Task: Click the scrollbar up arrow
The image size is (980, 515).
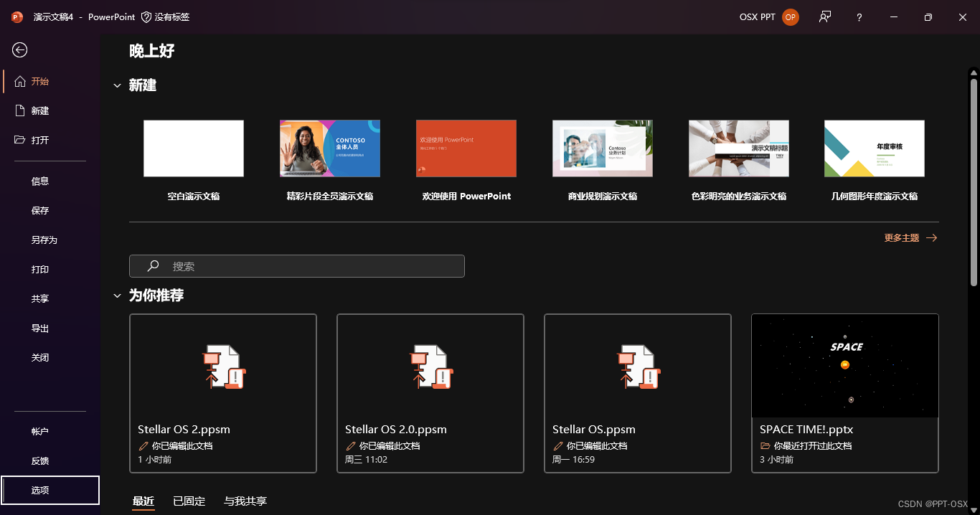Action: coord(974,72)
